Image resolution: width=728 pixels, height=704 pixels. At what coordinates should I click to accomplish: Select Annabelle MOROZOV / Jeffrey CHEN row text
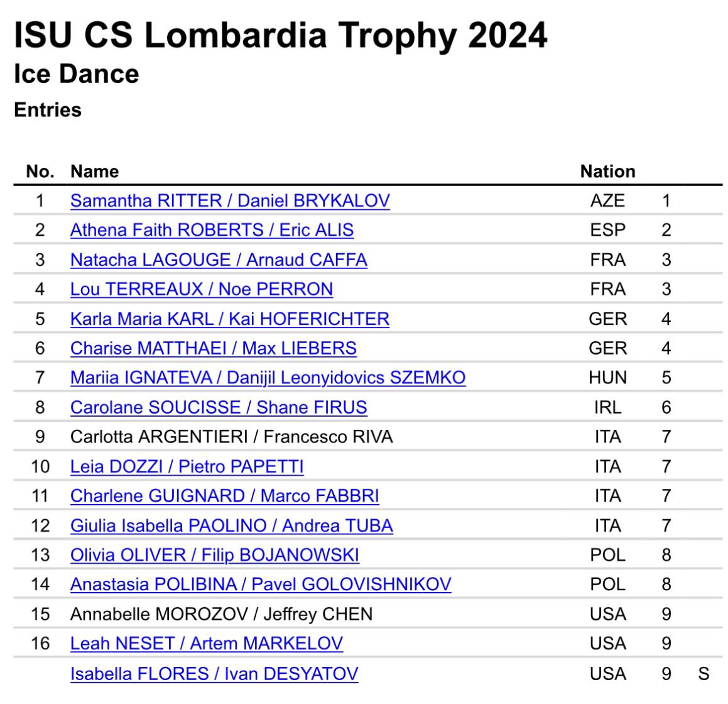coord(222,614)
